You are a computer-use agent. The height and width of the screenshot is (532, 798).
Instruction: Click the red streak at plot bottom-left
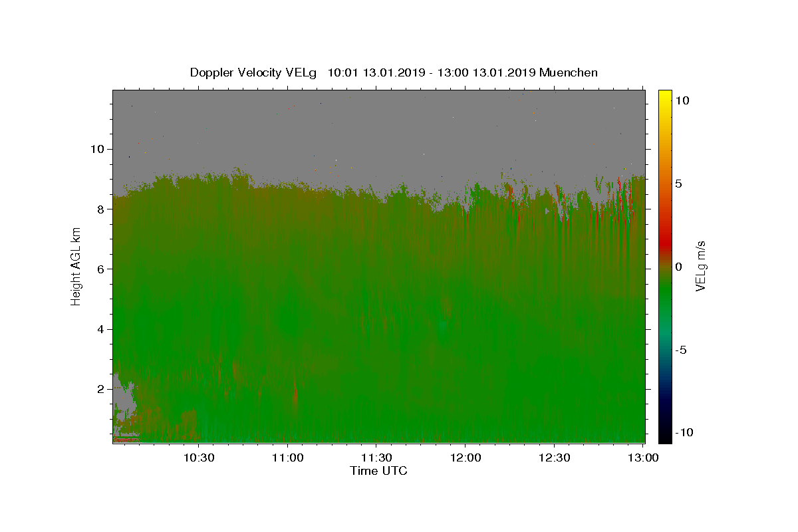(125, 440)
